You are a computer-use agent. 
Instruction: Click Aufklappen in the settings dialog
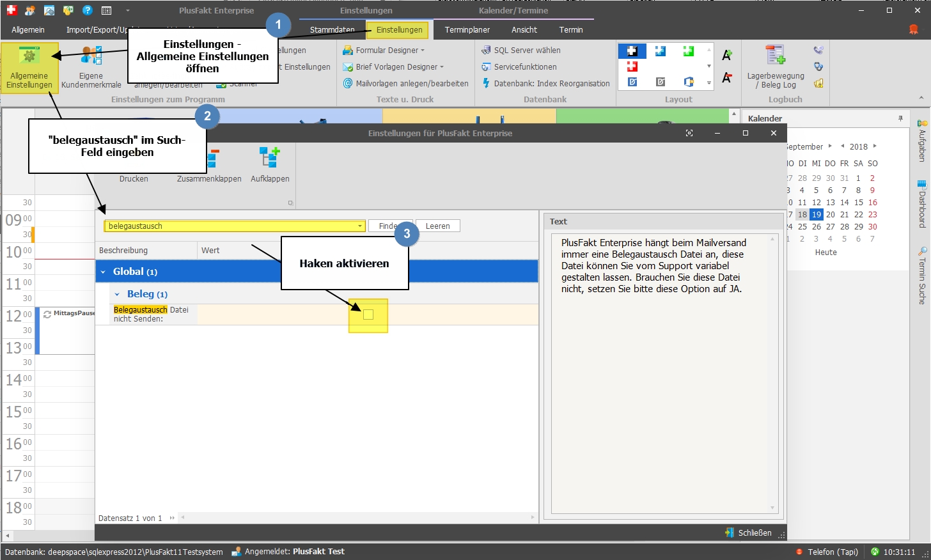(x=270, y=164)
